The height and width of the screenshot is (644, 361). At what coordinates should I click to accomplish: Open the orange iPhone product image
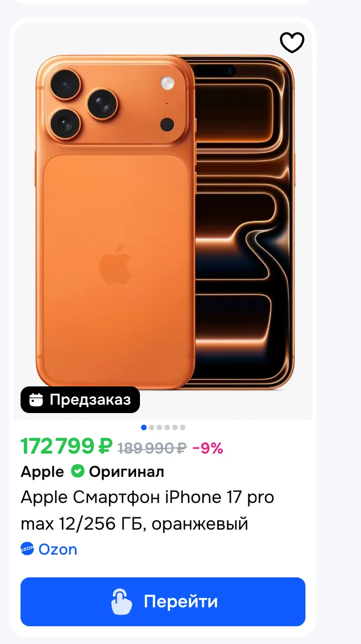(163, 220)
